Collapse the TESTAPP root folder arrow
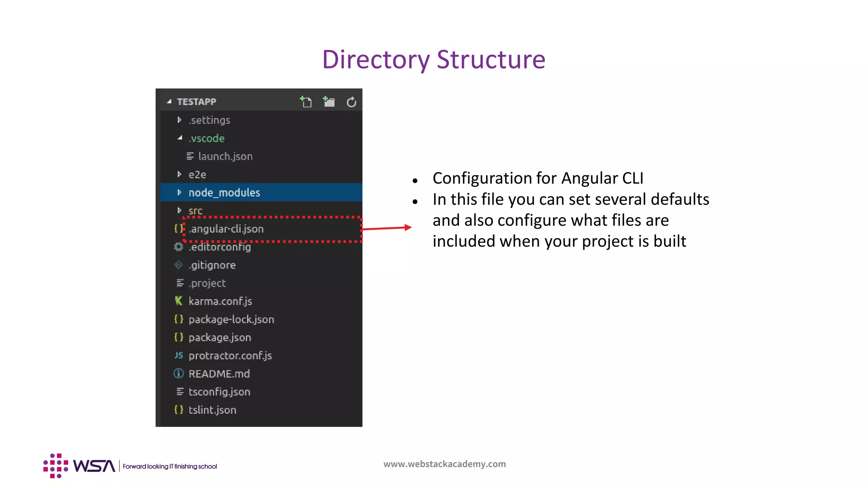This screenshot has height=488, width=868. [x=169, y=102]
